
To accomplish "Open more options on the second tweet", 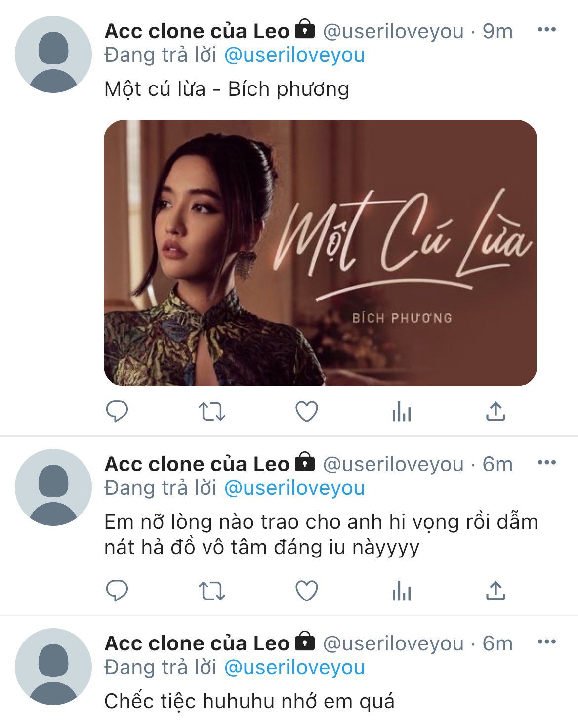I will (x=546, y=463).
